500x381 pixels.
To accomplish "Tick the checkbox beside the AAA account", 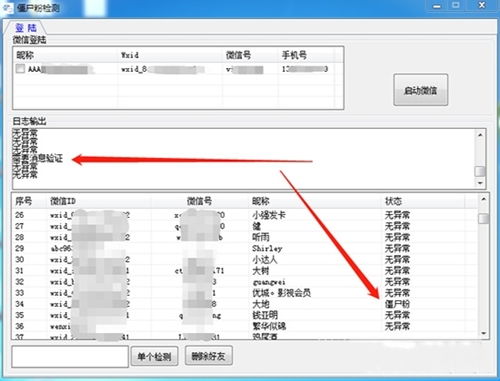I will click(x=20, y=69).
